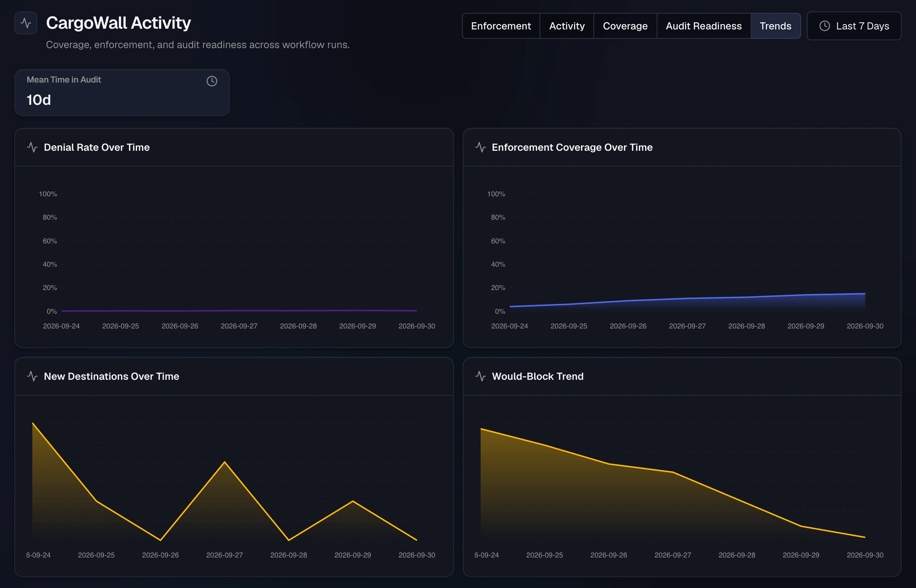
Task: Click the pulse icon beside Would-Block Trend
Action: (481, 376)
